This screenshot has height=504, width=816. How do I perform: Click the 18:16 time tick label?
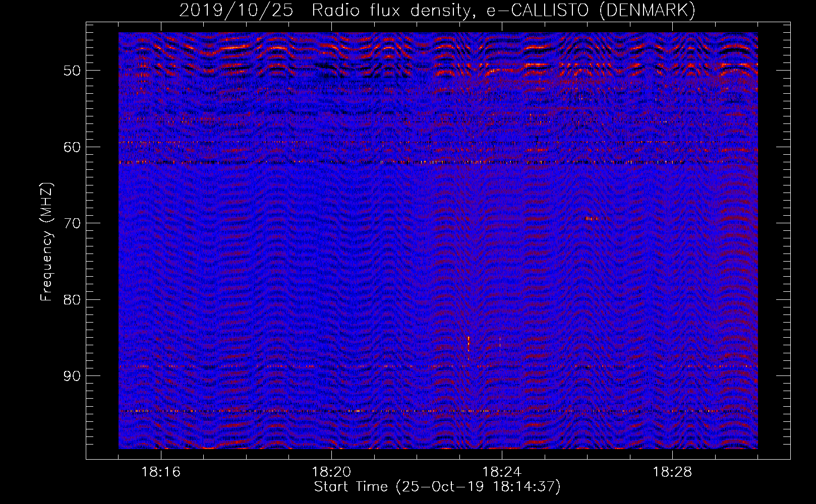point(161,472)
